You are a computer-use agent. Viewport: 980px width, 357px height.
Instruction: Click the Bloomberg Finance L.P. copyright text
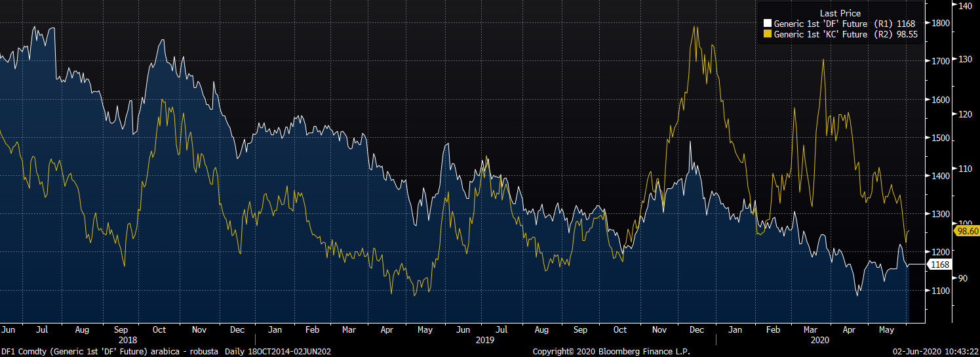click(x=611, y=352)
